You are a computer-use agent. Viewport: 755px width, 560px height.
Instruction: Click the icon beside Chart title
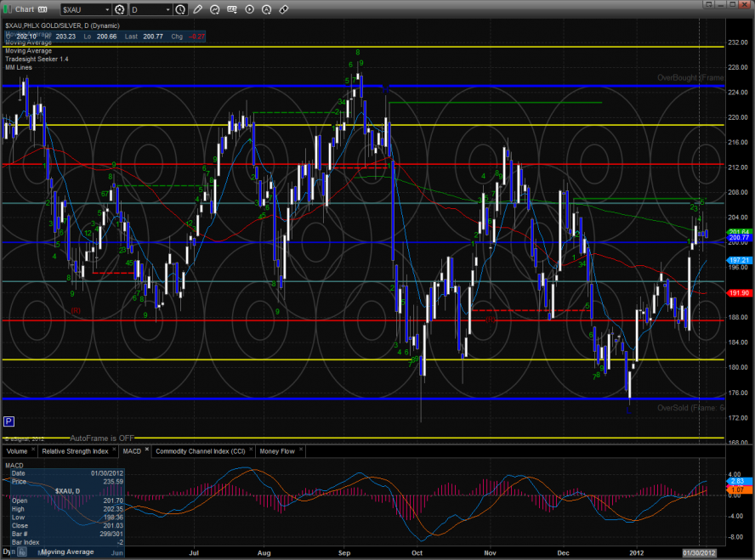[43, 9]
